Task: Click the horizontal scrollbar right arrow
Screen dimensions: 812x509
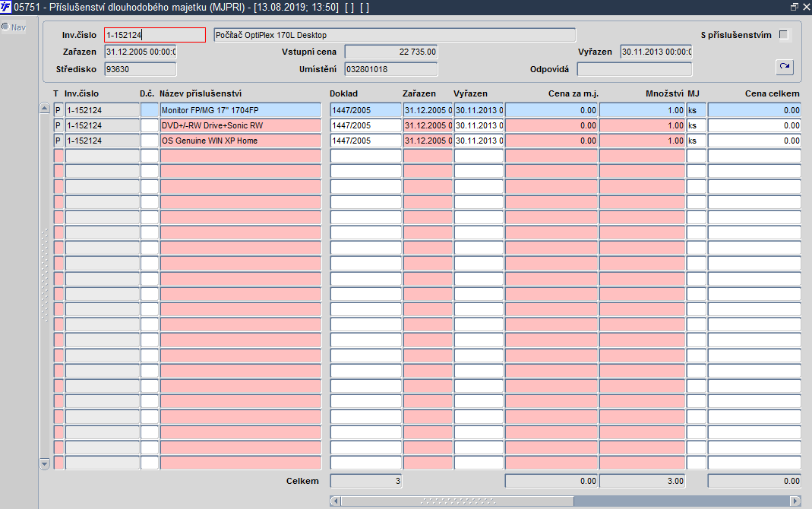Action: point(795,501)
